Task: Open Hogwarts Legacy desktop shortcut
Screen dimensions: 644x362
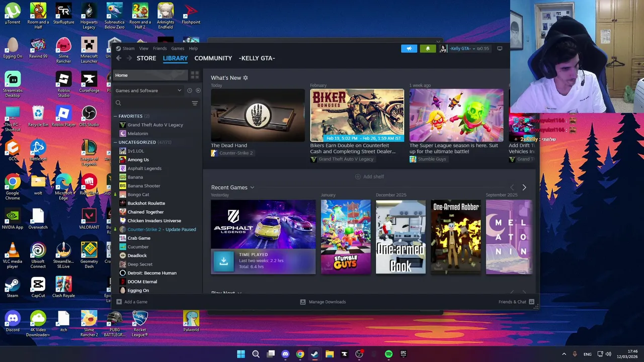Action: (89, 16)
